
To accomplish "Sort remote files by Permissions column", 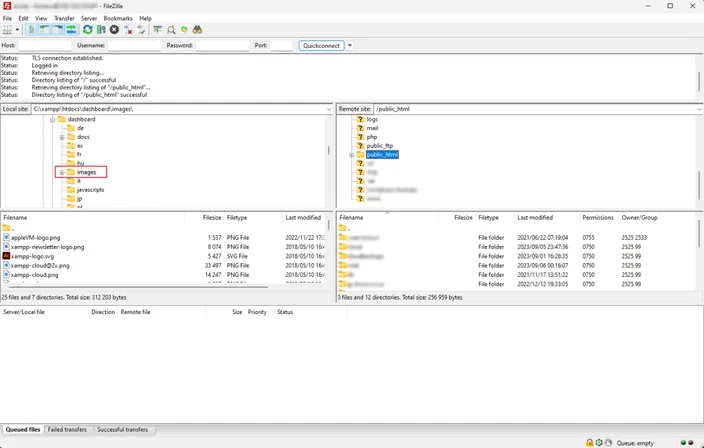I will (x=598, y=218).
